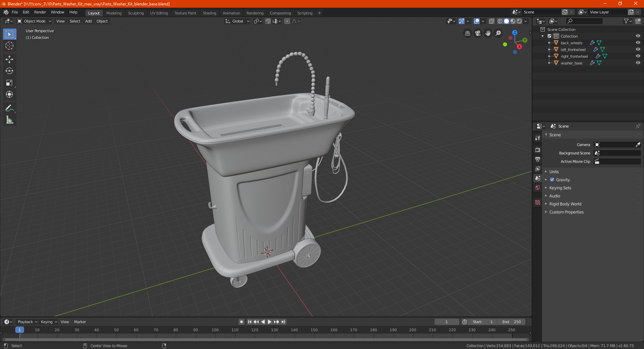Screen dimensions: 644x349
Task: Click the Background Scene field
Action: 617,153
